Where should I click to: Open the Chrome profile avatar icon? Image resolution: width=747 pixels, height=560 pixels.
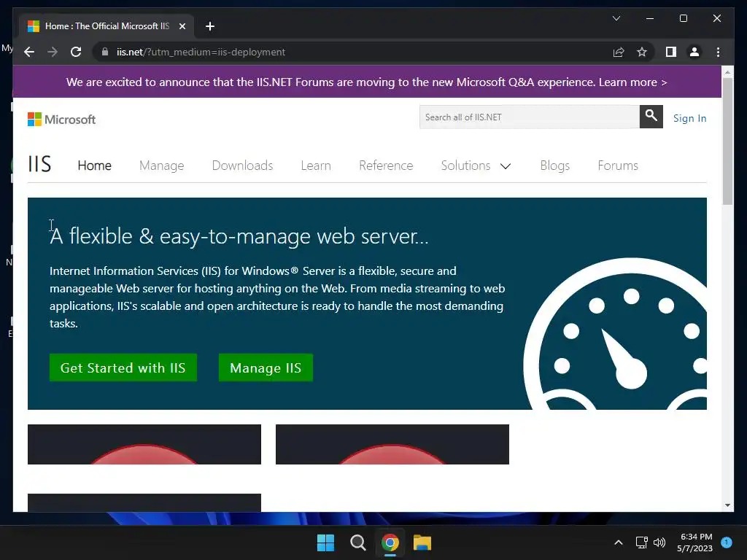694,52
